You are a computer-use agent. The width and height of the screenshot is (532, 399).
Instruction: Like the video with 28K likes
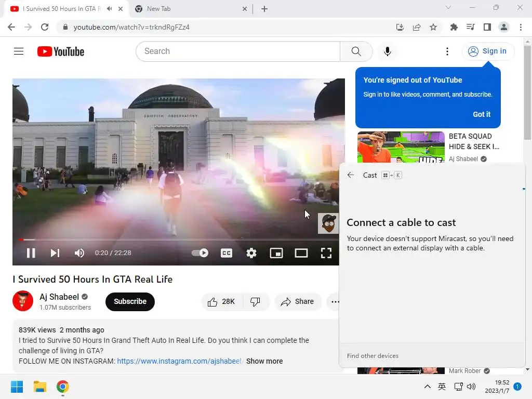click(222, 302)
